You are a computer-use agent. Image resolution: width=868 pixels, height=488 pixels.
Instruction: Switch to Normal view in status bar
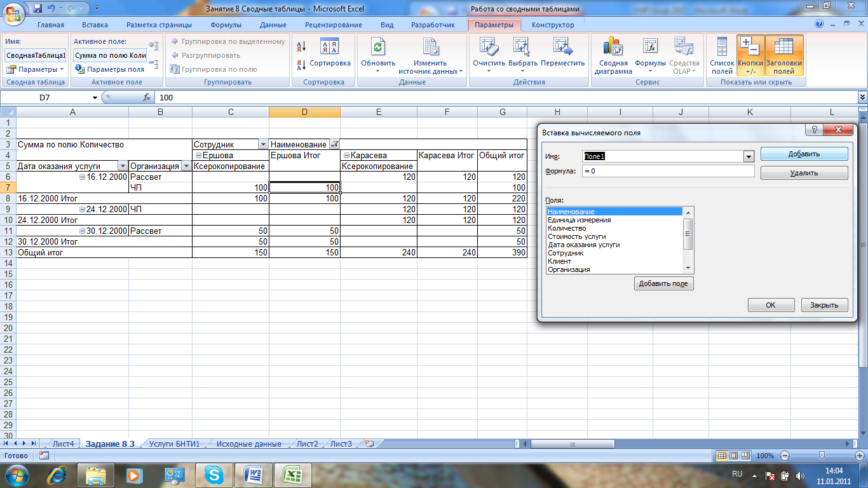tap(722, 456)
